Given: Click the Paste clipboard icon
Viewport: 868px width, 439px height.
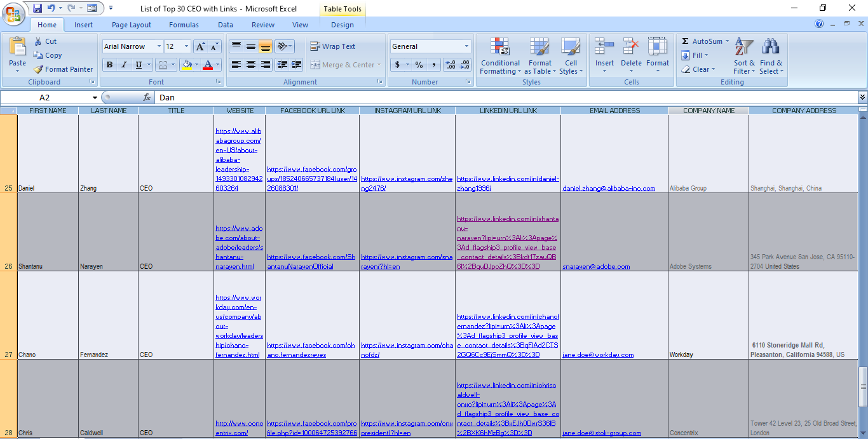Looking at the screenshot, I should click(18, 48).
